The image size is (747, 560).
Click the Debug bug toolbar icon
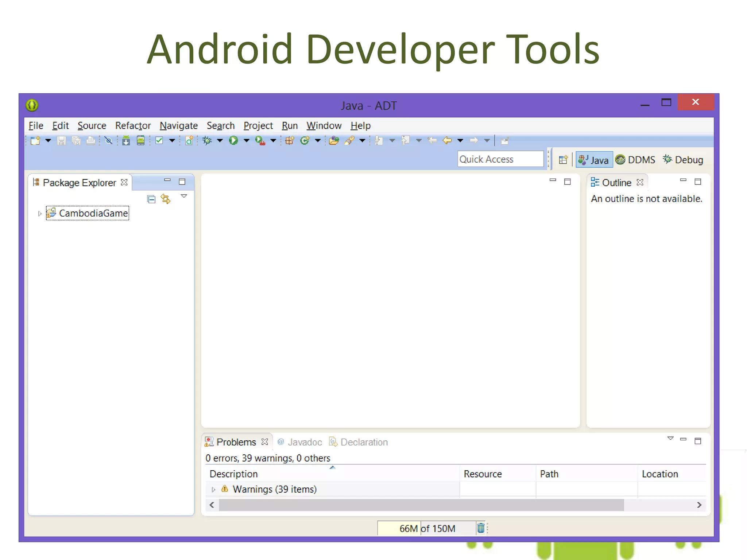207,140
